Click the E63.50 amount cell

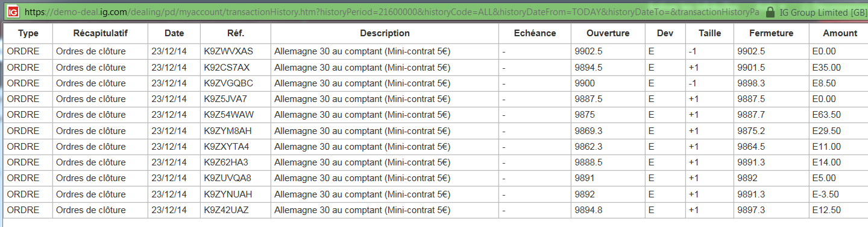pyautogui.click(x=839, y=115)
